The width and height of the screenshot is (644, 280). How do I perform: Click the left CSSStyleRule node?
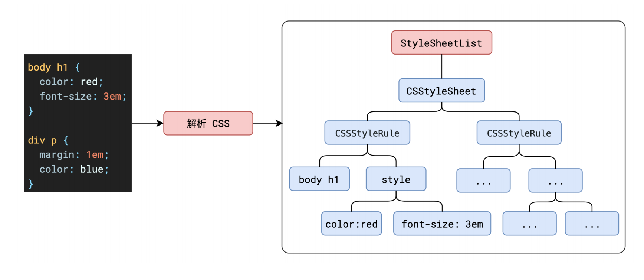tap(367, 133)
